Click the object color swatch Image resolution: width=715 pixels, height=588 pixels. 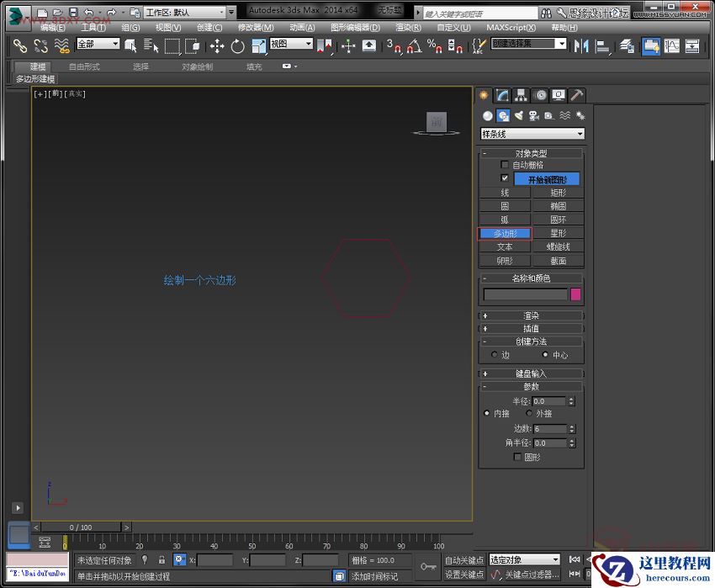[575, 294]
